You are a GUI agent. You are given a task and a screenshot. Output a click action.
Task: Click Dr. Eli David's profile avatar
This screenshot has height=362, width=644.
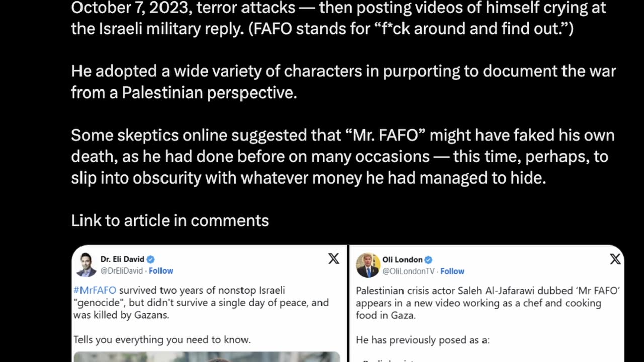click(86, 265)
